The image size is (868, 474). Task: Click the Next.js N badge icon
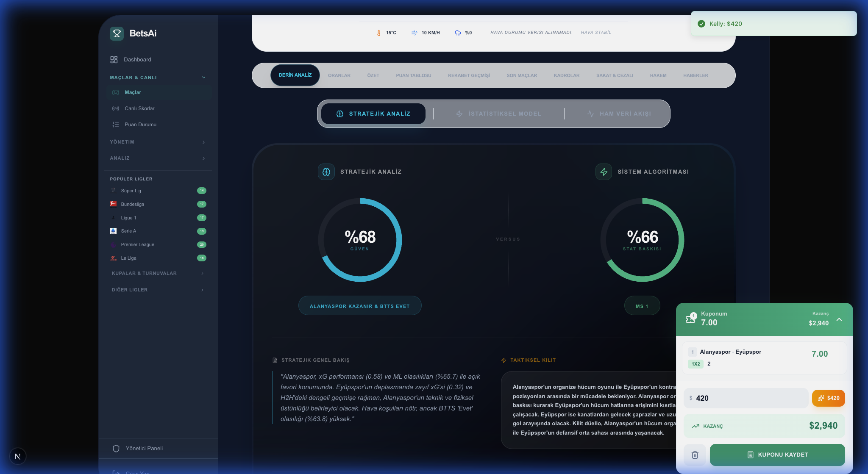pyautogui.click(x=17, y=456)
